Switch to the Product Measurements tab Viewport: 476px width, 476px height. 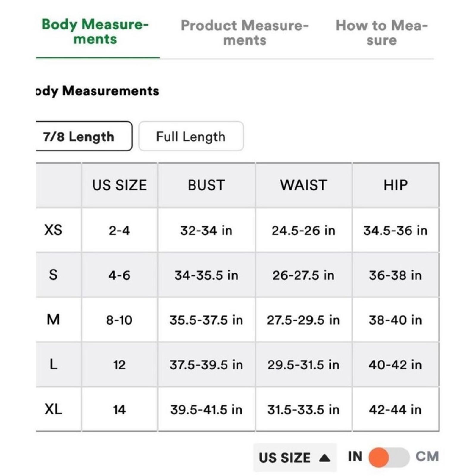pyautogui.click(x=245, y=33)
